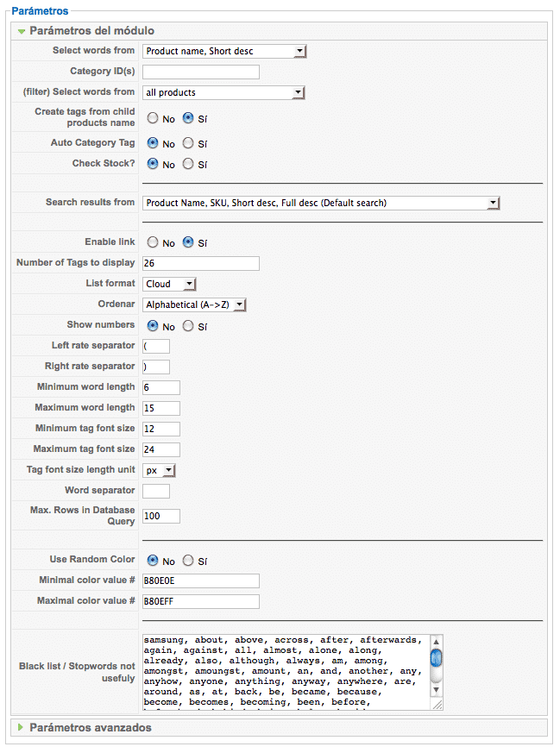The image size is (560, 753).
Task: Click the Left rate separator field
Action: tap(156, 346)
